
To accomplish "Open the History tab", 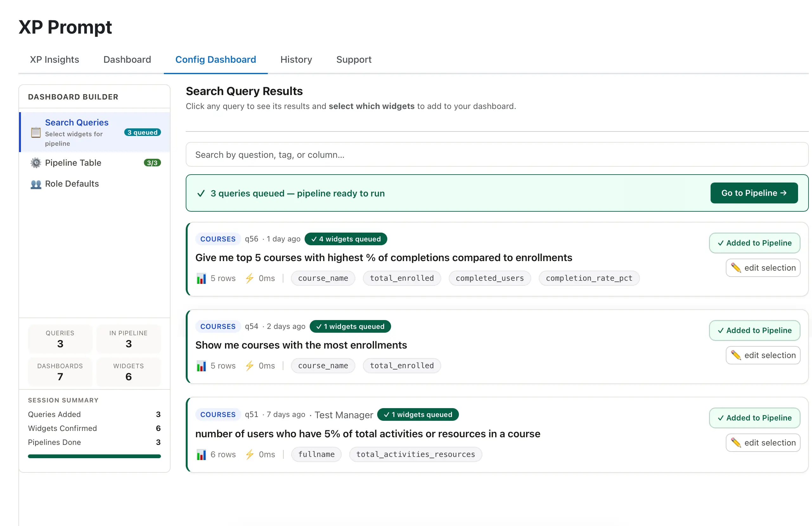I will 296,59.
